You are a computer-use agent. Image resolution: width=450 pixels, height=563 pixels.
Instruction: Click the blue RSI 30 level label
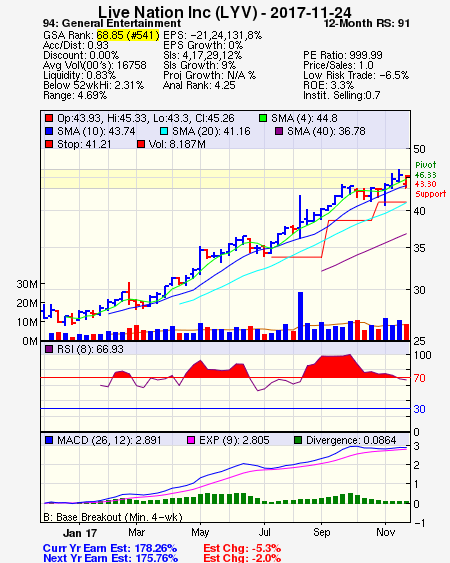tap(419, 409)
